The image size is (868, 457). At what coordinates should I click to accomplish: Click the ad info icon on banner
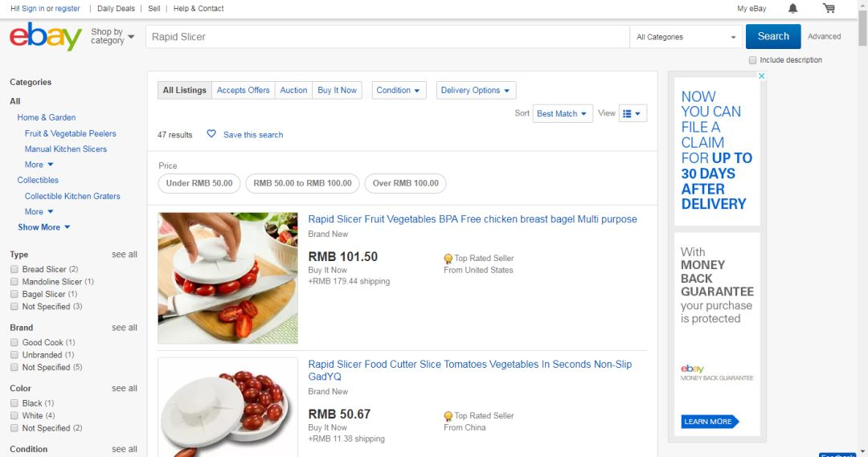click(762, 76)
